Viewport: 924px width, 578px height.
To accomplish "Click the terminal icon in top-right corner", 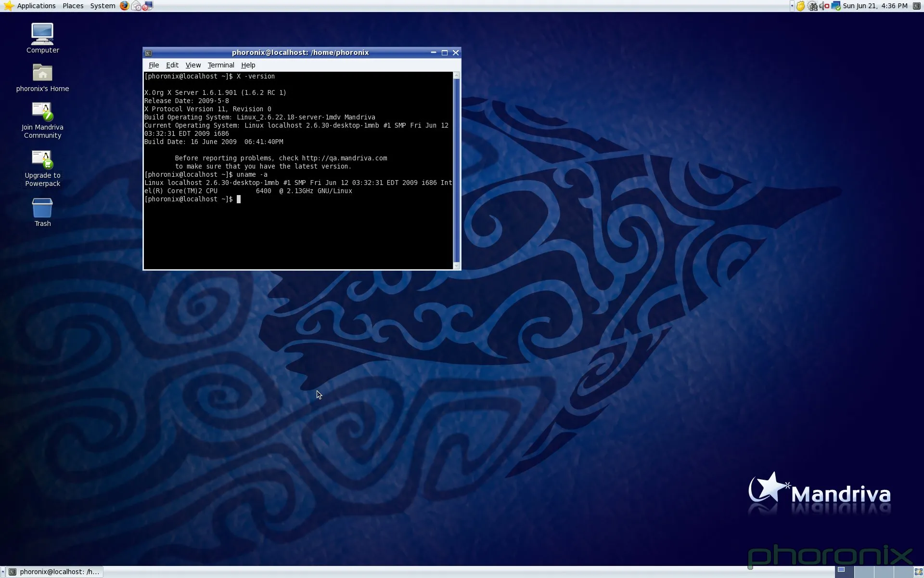I will 917,6.
